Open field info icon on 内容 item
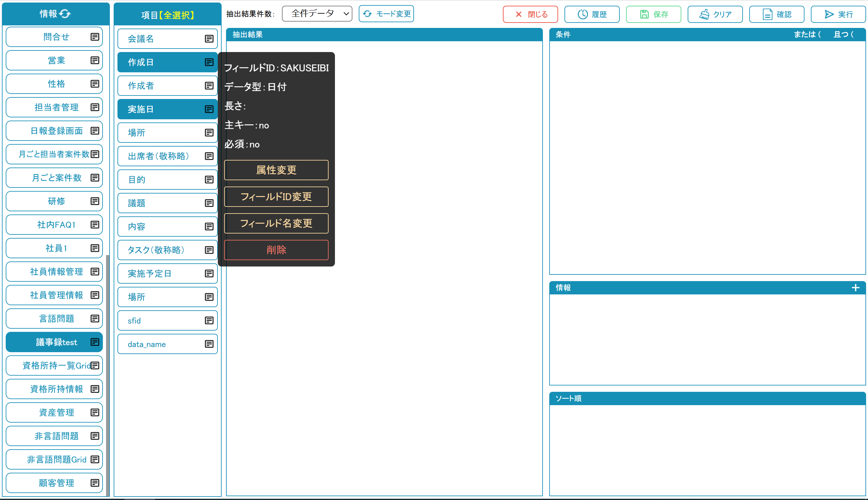This screenshot has width=868, height=500. click(209, 227)
